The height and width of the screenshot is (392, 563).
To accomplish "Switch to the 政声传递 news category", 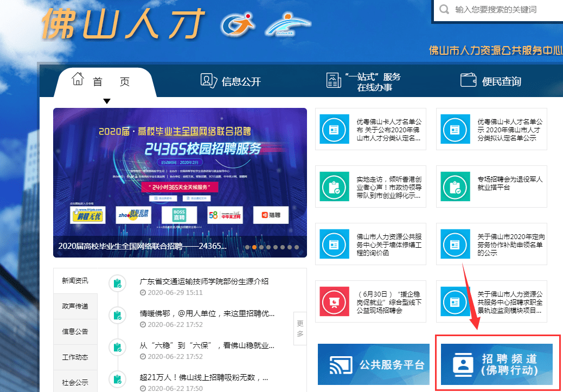I will 75,306.
